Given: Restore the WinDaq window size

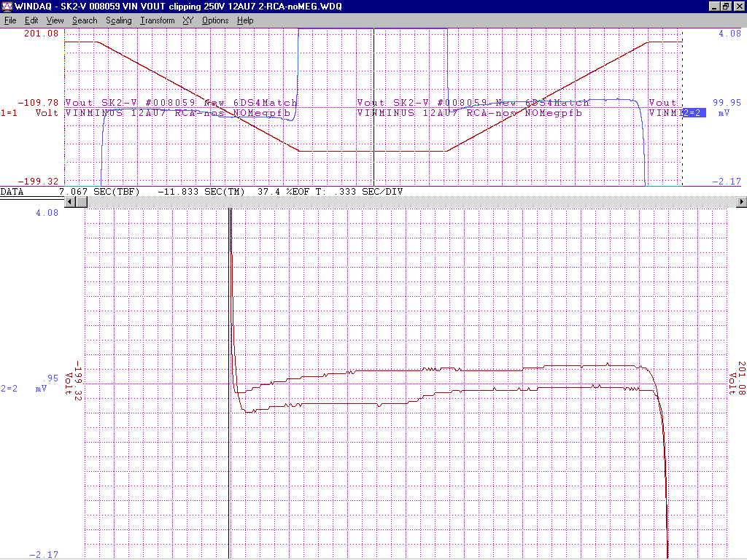Looking at the screenshot, I should point(726,6).
